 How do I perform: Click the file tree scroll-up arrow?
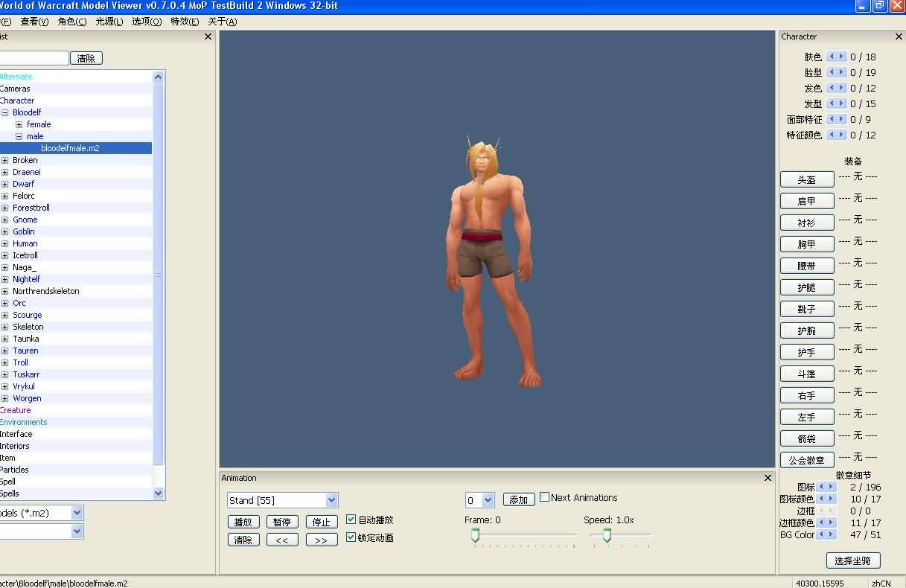point(158,77)
